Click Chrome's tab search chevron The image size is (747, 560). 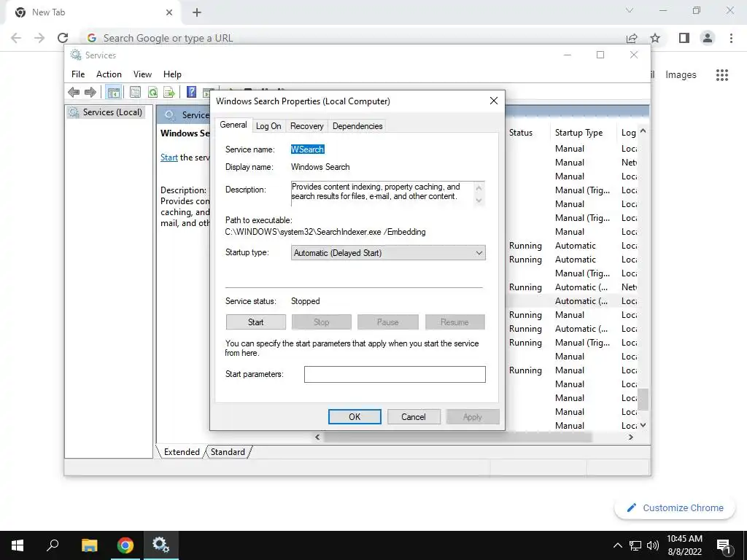click(630, 10)
